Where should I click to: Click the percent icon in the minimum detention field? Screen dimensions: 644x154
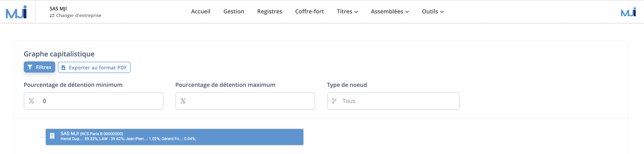coord(31,101)
